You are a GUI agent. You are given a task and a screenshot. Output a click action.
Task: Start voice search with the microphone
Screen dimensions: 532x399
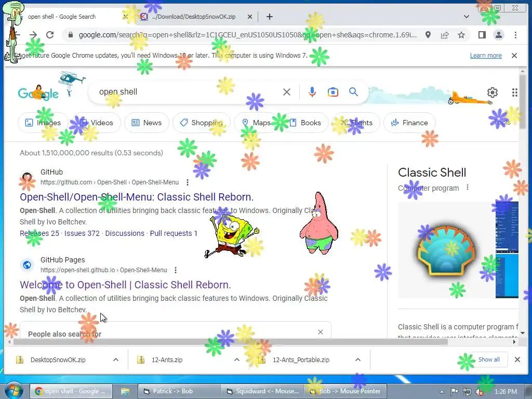click(x=312, y=92)
